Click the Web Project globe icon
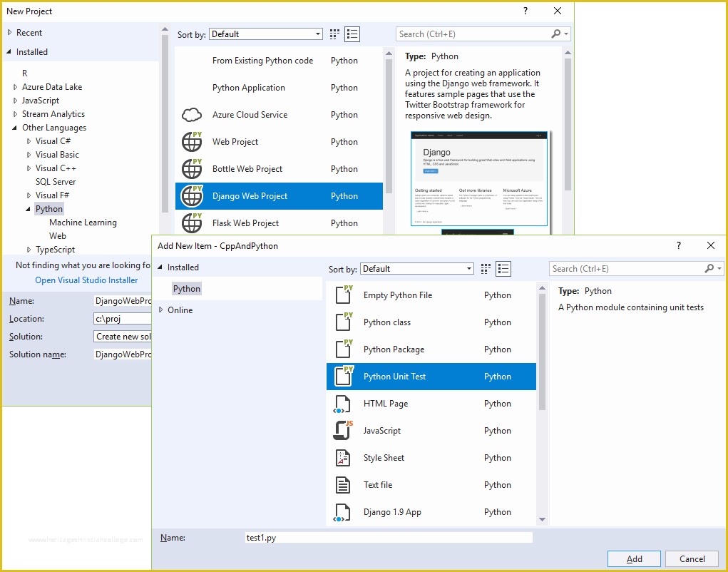 click(192, 142)
